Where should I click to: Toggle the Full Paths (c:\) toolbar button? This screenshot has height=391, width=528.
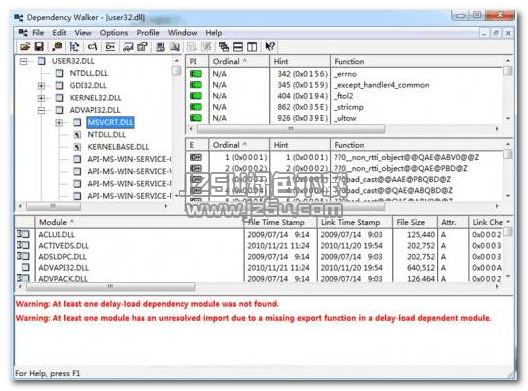[x=92, y=47]
